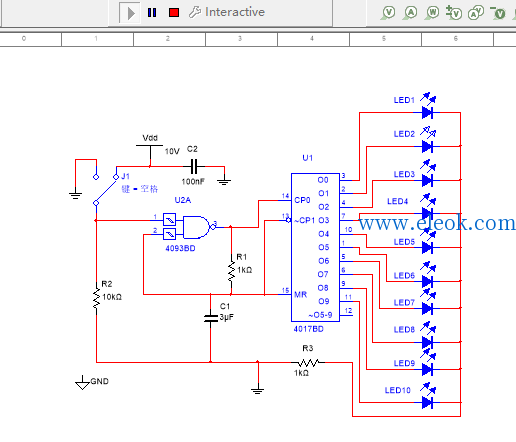Screen dimensions: 516x442
Task: Click the O9 output pin label
Action: coord(324,301)
